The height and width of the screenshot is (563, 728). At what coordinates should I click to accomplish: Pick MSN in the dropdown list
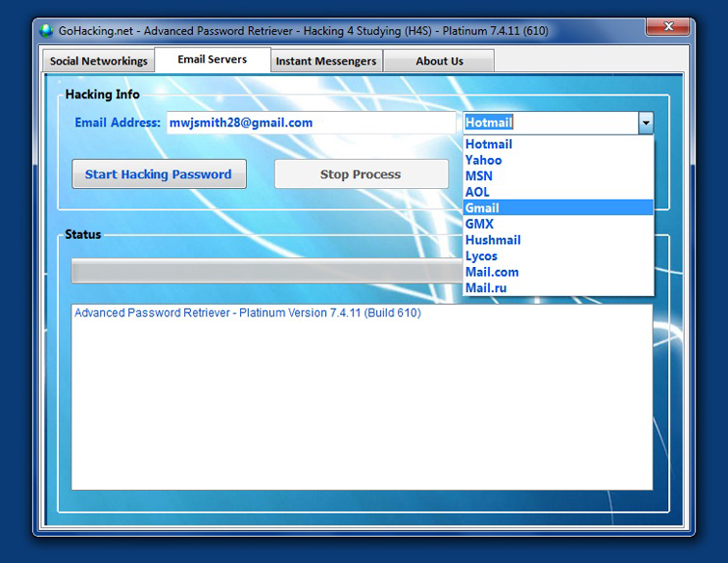(558, 175)
